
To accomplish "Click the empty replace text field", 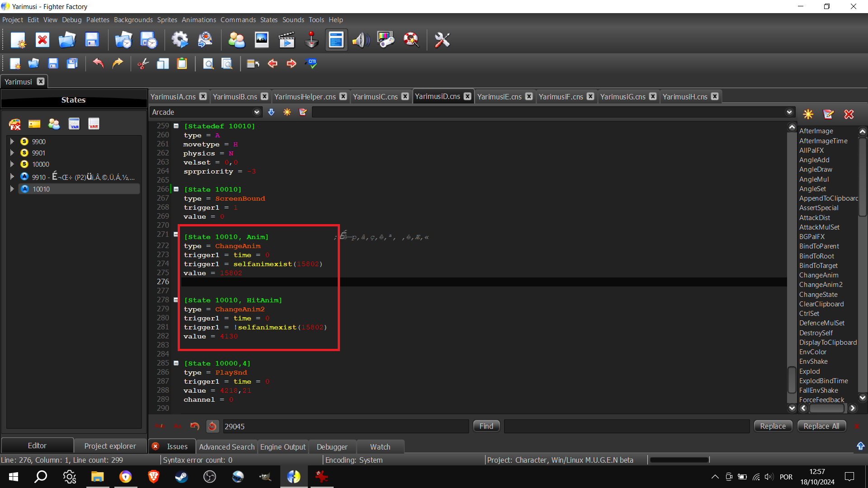I will [x=627, y=426].
